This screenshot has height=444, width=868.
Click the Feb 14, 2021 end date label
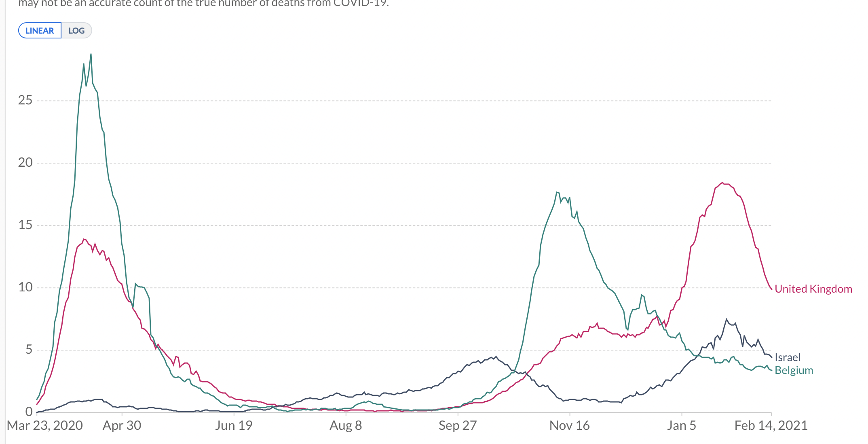pos(771,425)
